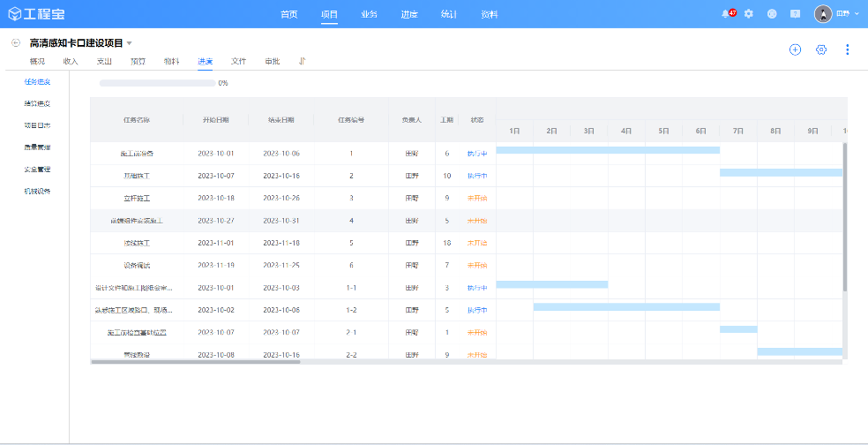Click the circled back arrow icon
The image size is (868, 445).
pos(16,42)
